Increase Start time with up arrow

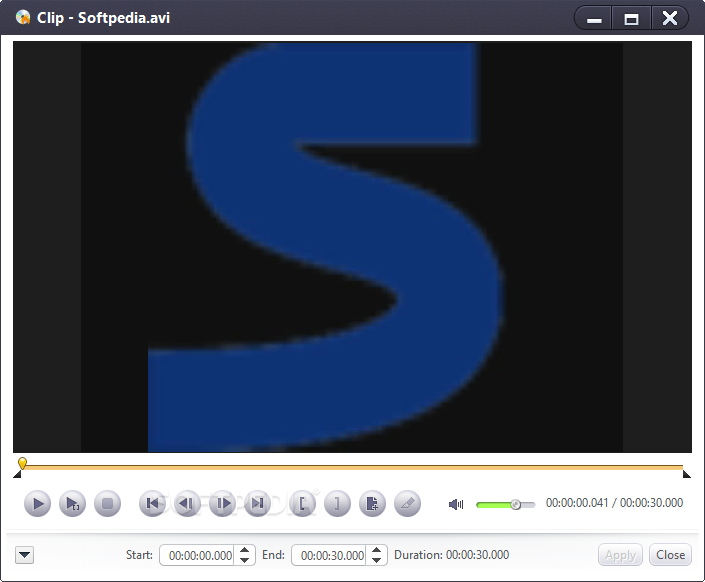coord(245,551)
